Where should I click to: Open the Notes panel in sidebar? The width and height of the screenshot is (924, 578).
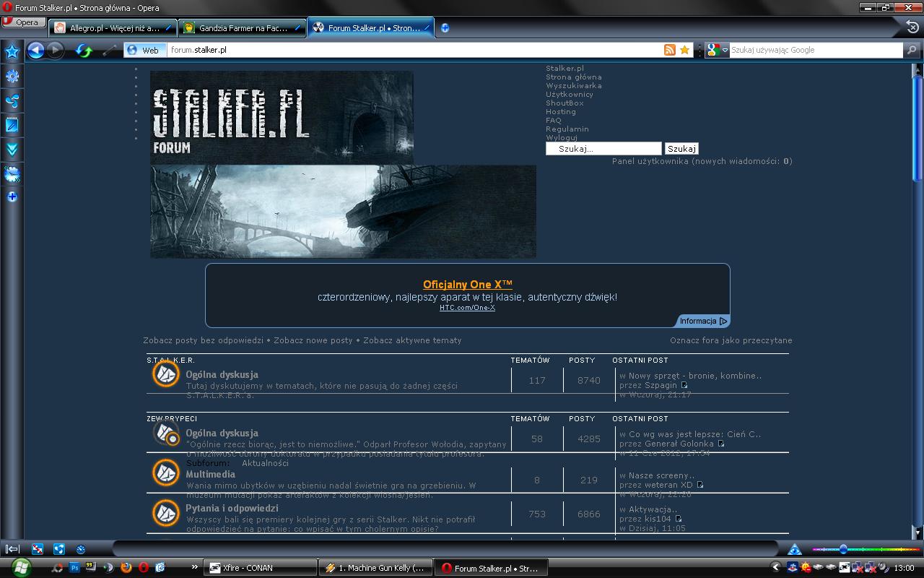pos(12,125)
